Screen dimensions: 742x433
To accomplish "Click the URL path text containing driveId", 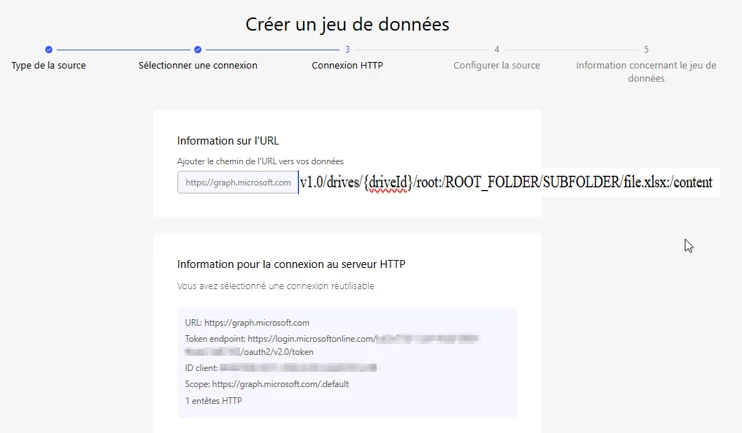I will [x=506, y=182].
